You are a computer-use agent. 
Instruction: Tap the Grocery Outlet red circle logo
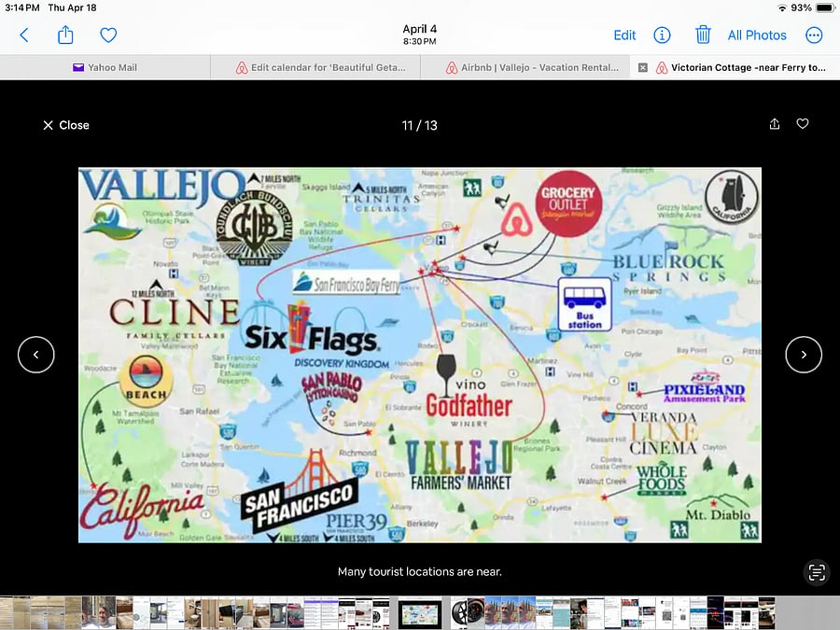point(568,204)
